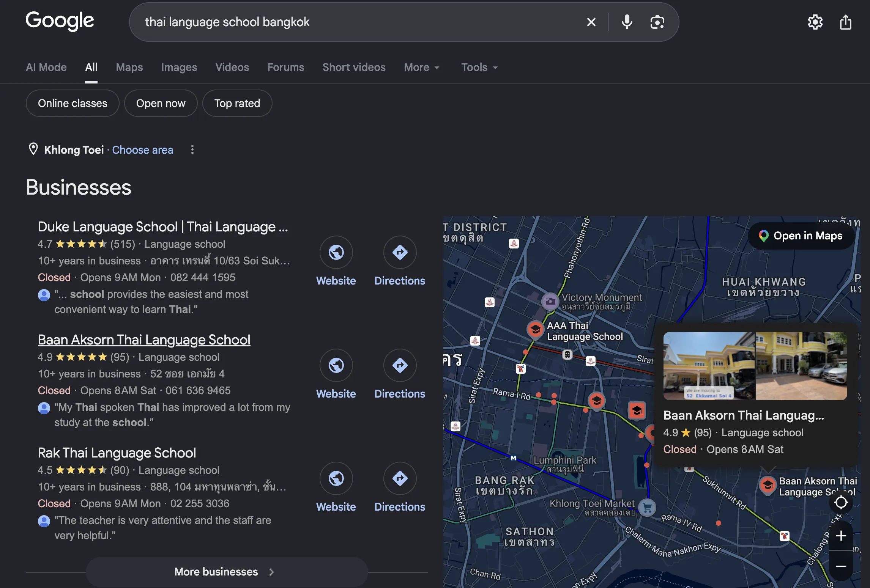Open quick settings gear icon
Image resolution: width=870 pixels, height=588 pixels.
(x=815, y=22)
